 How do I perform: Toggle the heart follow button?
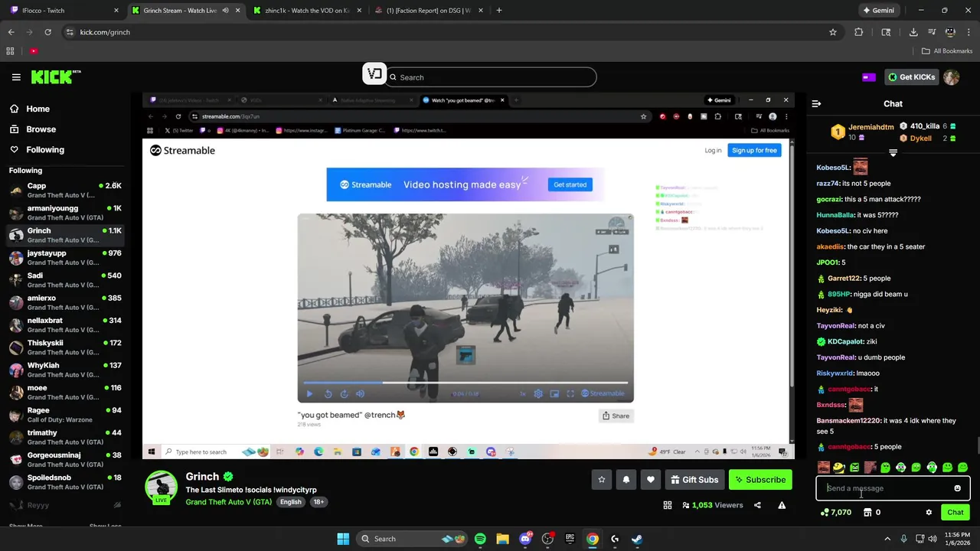(x=651, y=480)
